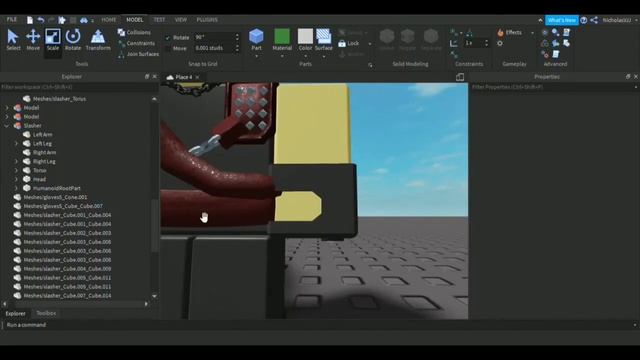
Task: Switch to the TEST tab
Action: click(159, 20)
